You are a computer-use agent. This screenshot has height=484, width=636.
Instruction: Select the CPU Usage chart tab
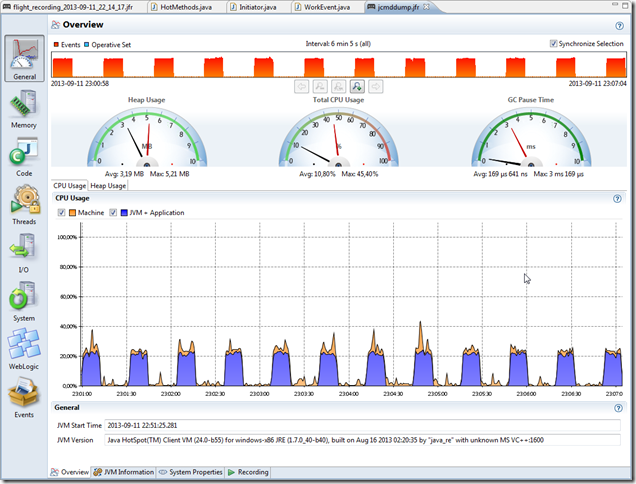[70, 185]
